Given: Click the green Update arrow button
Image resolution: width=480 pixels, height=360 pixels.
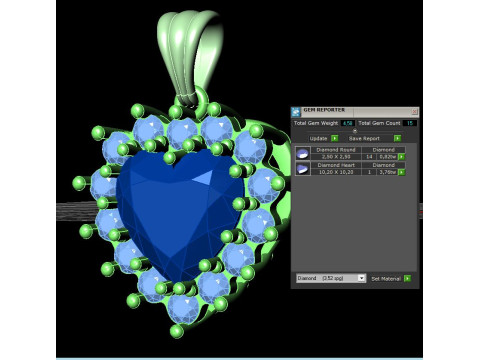Looking at the screenshot, I should (335, 138).
